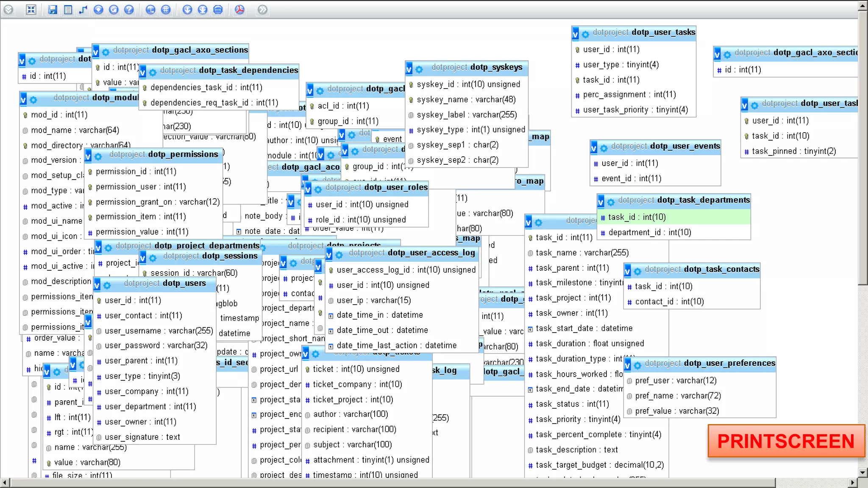Image resolution: width=868 pixels, height=488 pixels.
Task: Click the PRINTSCREEN button
Action: tap(785, 441)
